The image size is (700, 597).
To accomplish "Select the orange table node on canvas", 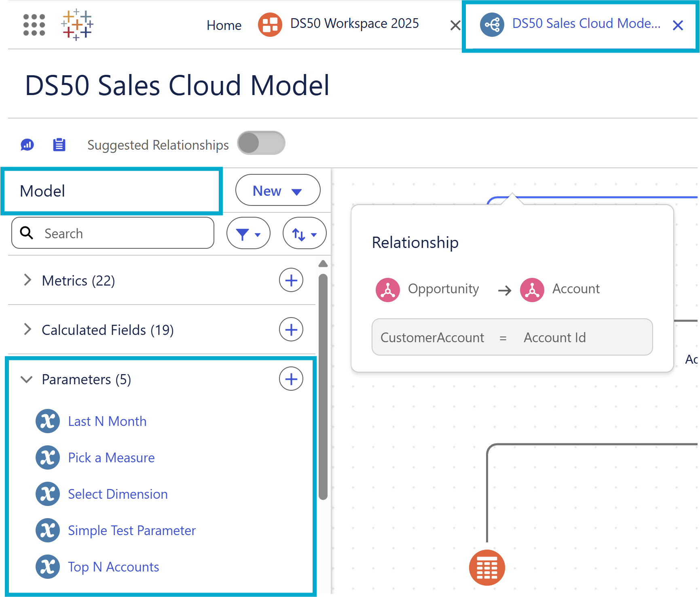I will pos(487,567).
